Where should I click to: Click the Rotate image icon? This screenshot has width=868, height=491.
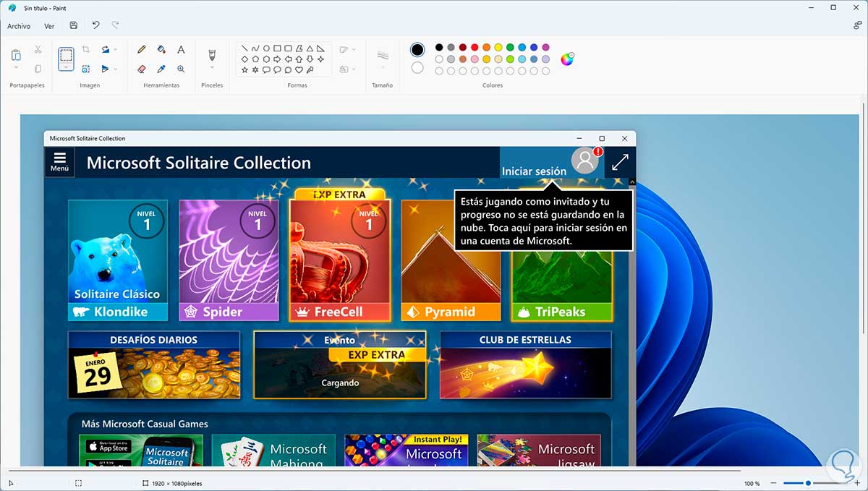click(x=105, y=49)
